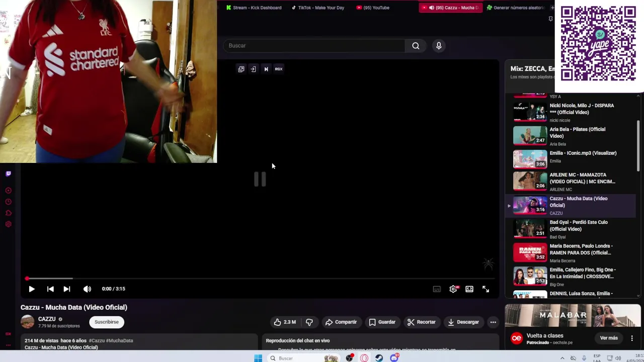Open Discord from the taskbar

[x=394, y=358]
